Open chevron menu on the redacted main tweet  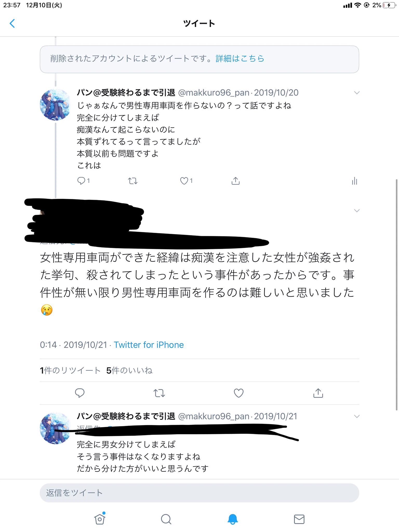(x=357, y=210)
